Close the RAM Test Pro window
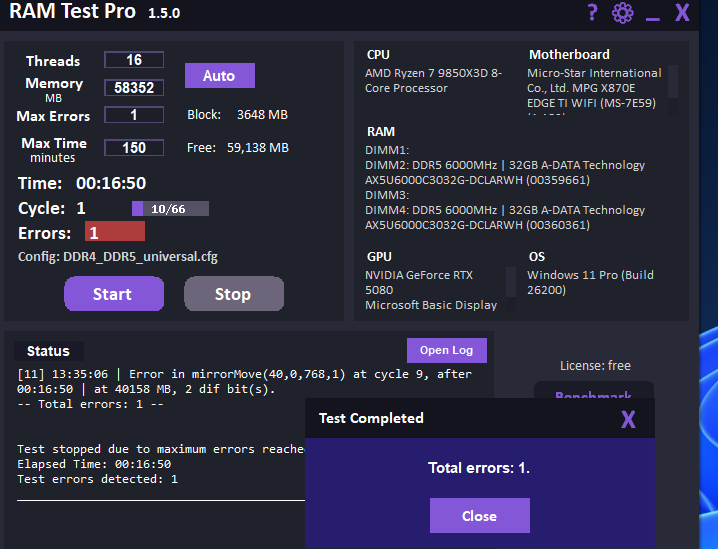Screen dimensions: 718x549 (x=682, y=13)
